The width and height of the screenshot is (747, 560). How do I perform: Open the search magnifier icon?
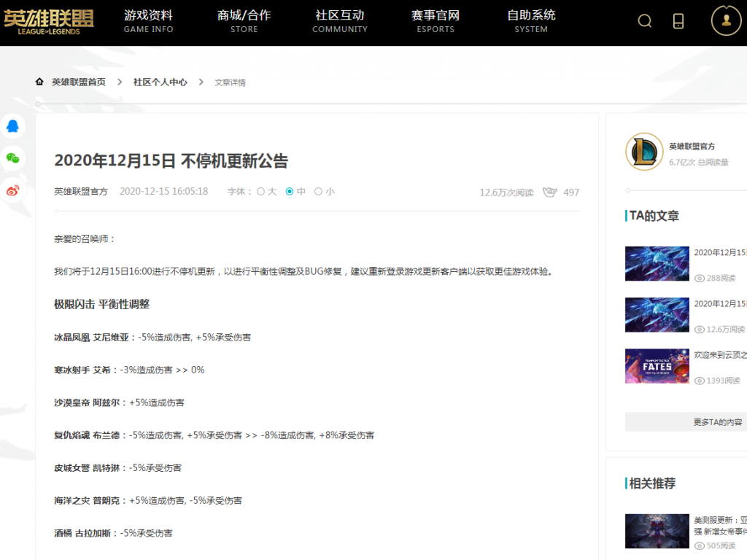pyautogui.click(x=645, y=21)
